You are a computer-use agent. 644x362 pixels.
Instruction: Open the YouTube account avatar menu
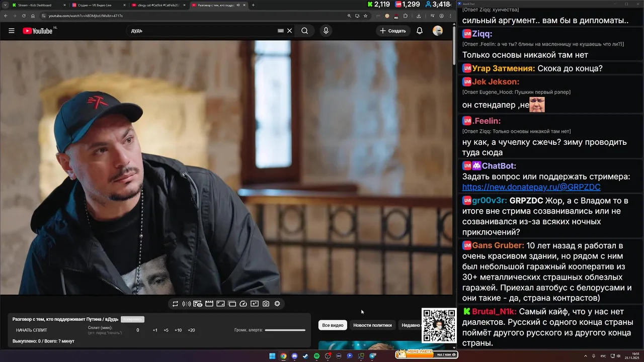[438, 31]
